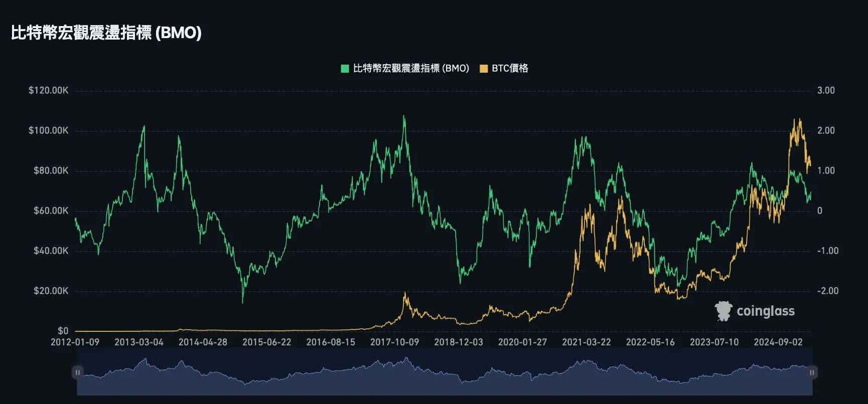
Task: Click the 2015-06-22 x-axis date label
Action: pyautogui.click(x=266, y=342)
